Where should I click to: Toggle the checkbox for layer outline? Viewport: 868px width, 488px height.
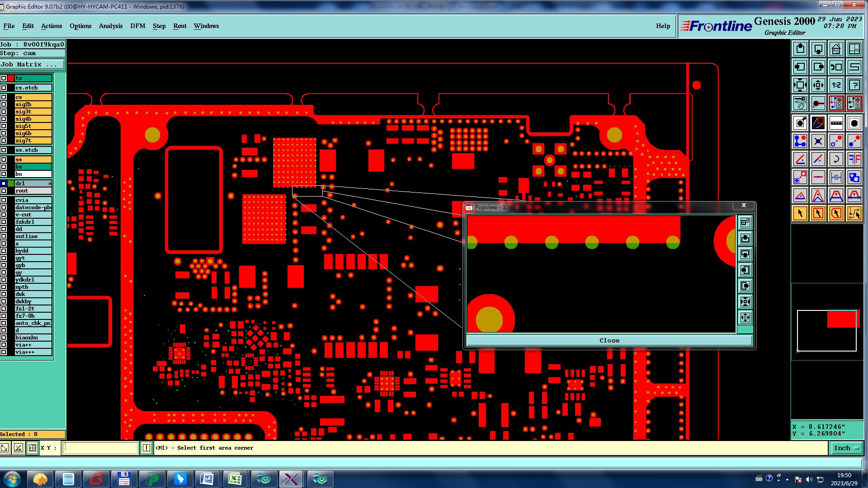tap(4, 236)
